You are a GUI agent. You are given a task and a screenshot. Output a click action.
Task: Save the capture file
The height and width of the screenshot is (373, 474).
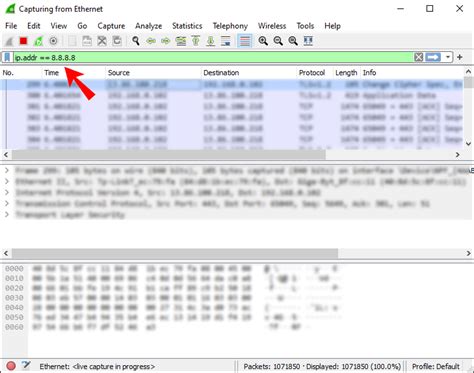[87, 41]
